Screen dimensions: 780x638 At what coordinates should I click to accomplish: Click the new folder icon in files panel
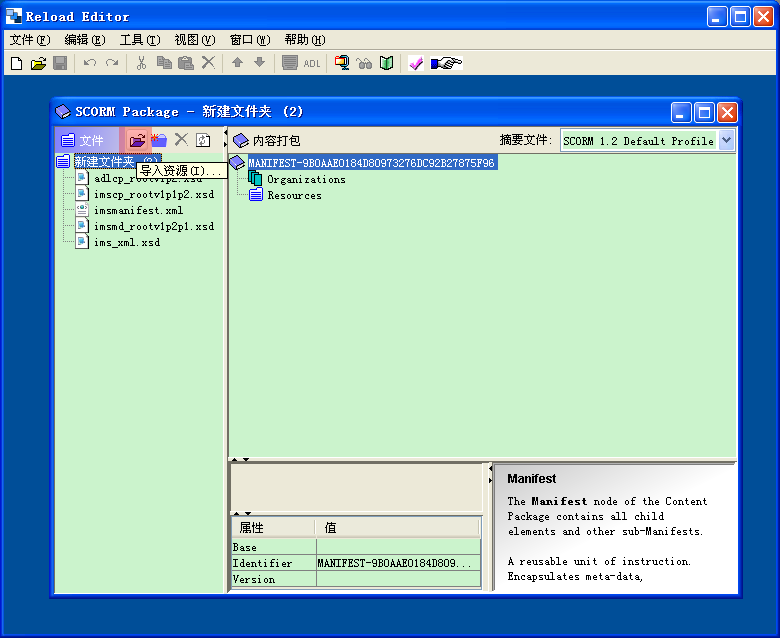tap(159, 140)
